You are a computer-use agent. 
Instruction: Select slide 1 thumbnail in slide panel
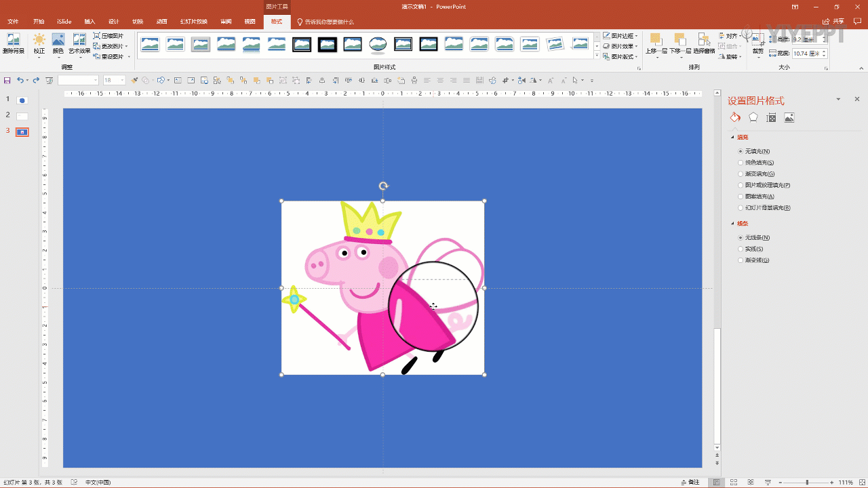(22, 100)
